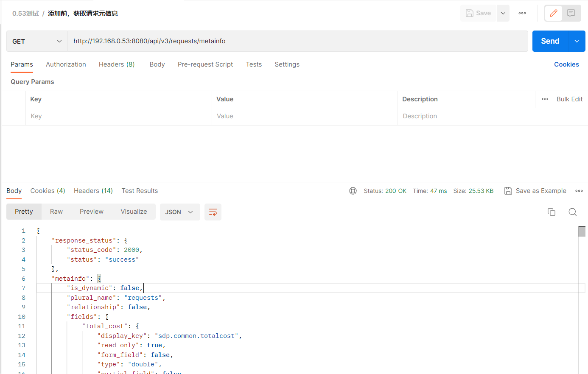This screenshot has height=374, width=588.
Task: Open the Settings tab
Action: click(287, 64)
